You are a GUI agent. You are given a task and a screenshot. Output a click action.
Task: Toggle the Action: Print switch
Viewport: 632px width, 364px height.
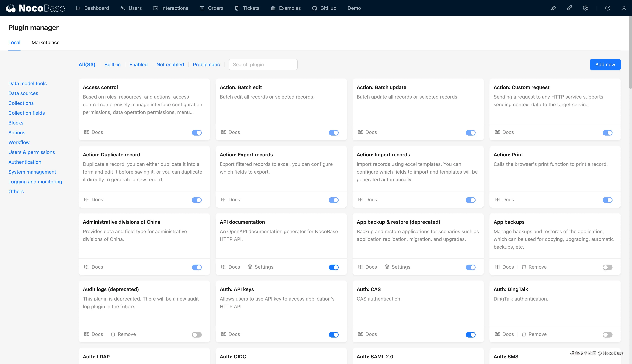pyautogui.click(x=607, y=200)
